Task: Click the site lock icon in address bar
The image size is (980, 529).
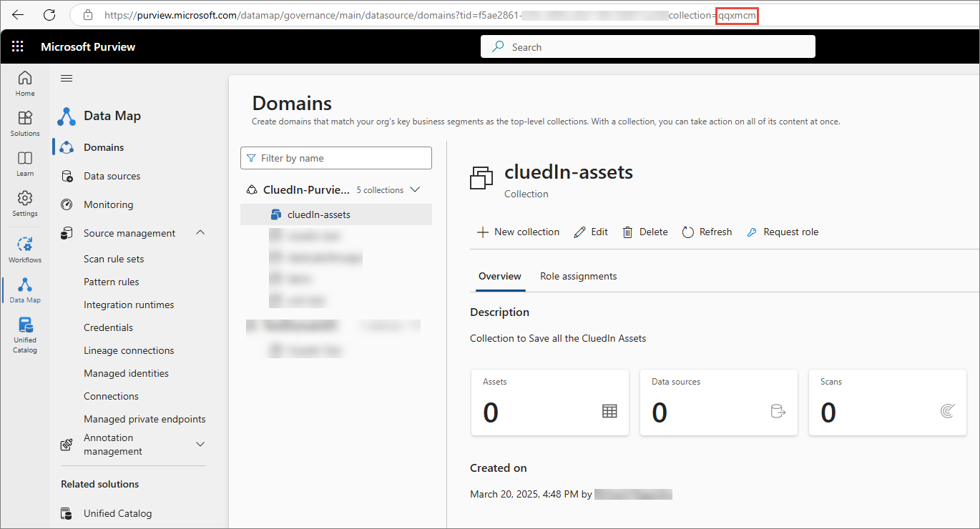Action: click(89, 14)
